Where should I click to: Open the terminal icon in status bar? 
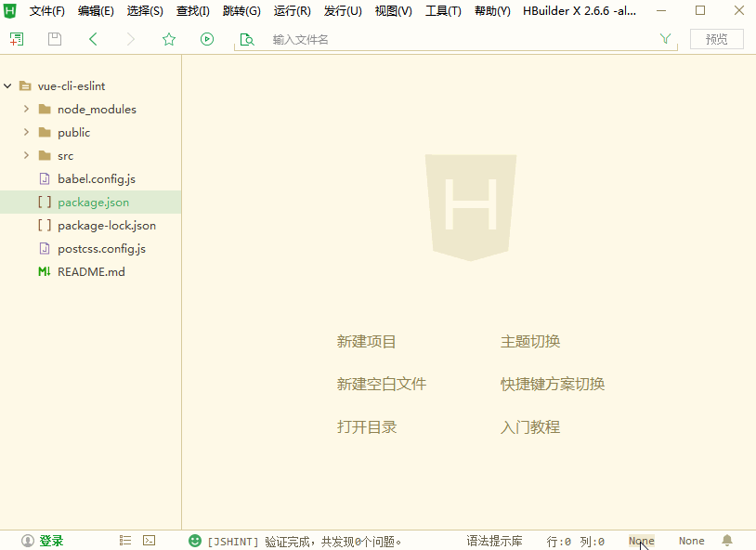150,541
